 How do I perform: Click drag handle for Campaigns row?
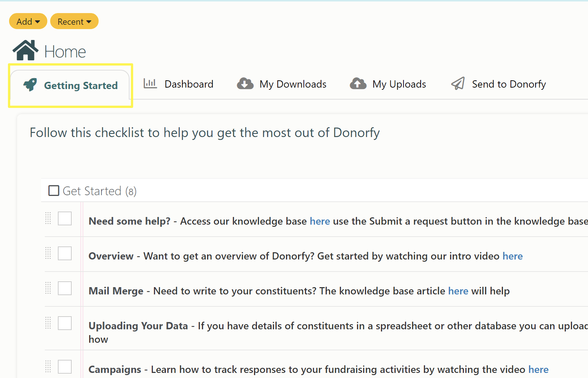48,367
